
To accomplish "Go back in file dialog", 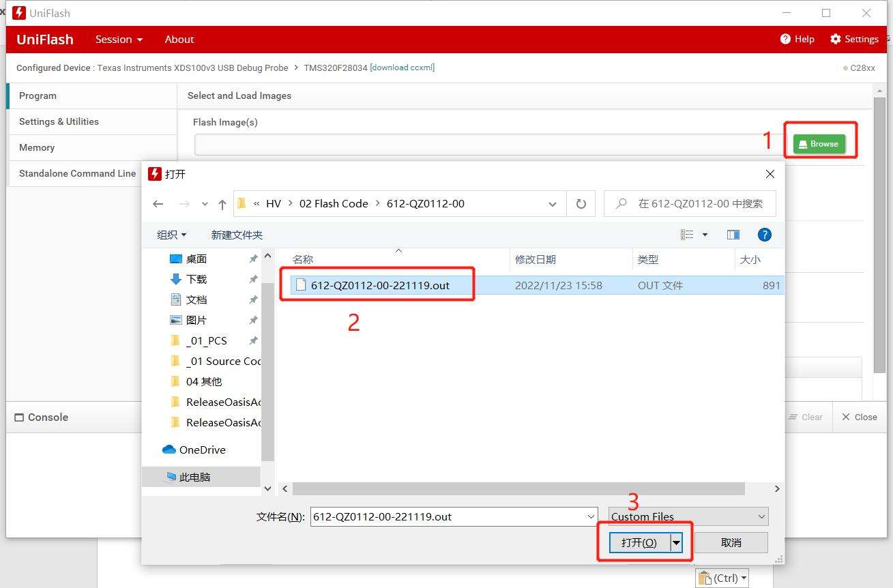I will 158,204.
